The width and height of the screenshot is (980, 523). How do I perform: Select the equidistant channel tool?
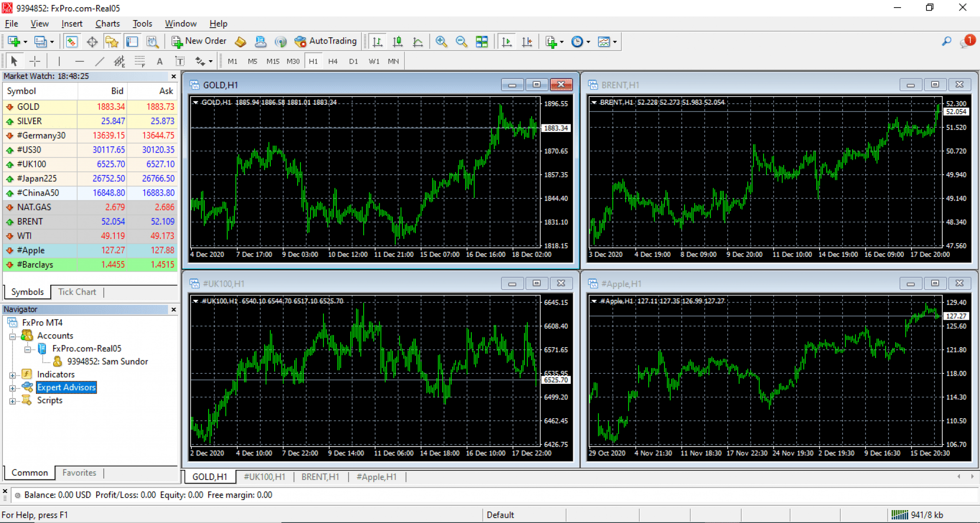[x=119, y=61]
